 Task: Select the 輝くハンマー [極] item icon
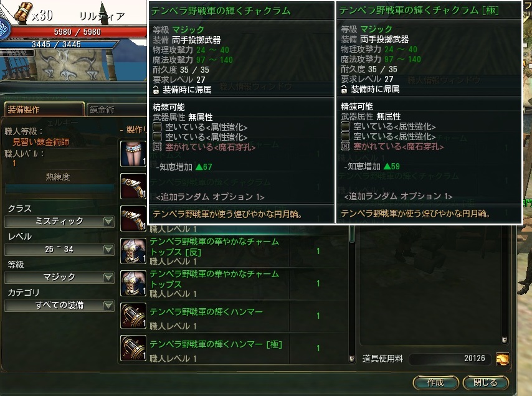point(133,348)
